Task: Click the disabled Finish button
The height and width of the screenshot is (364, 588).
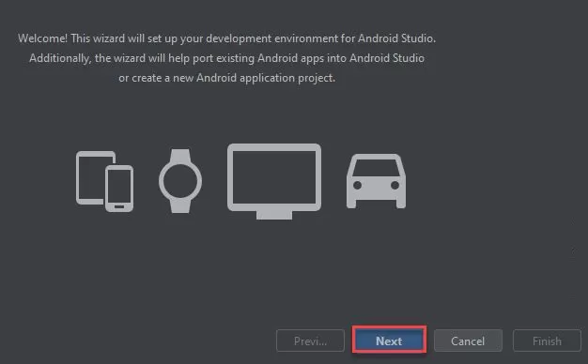Action: coord(547,341)
